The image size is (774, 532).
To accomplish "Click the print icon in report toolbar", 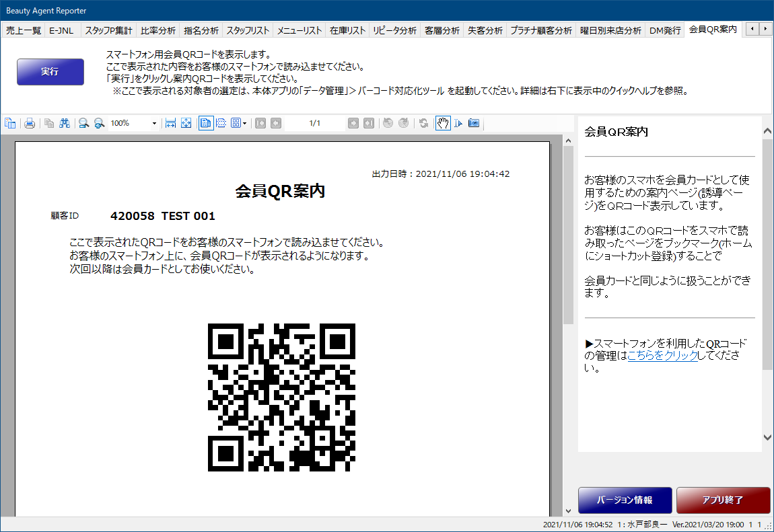I will tap(30, 123).
